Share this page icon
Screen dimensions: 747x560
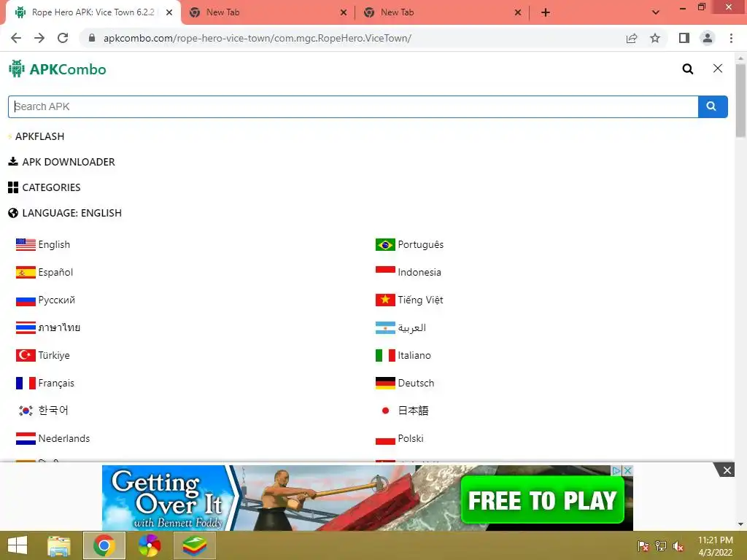coord(632,38)
